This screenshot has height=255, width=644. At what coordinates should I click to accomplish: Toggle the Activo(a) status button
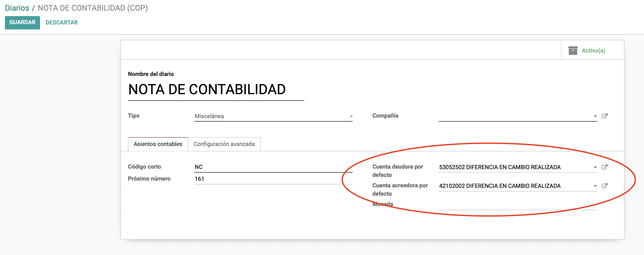pos(593,50)
